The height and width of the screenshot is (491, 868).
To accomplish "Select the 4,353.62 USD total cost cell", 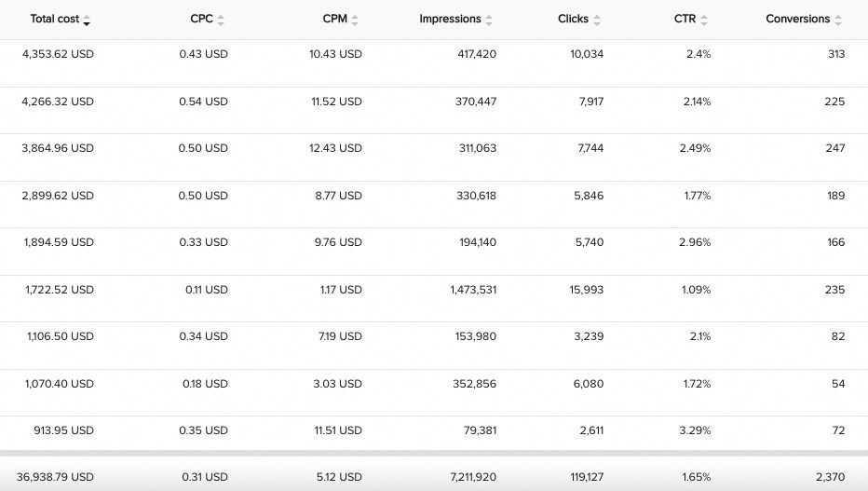I will (x=58, y=54).
